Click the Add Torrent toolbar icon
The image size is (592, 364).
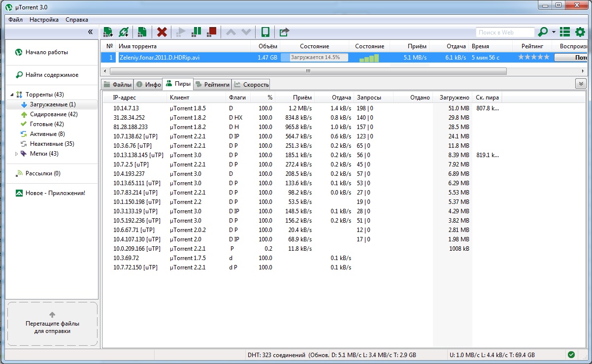click(108, 32)
